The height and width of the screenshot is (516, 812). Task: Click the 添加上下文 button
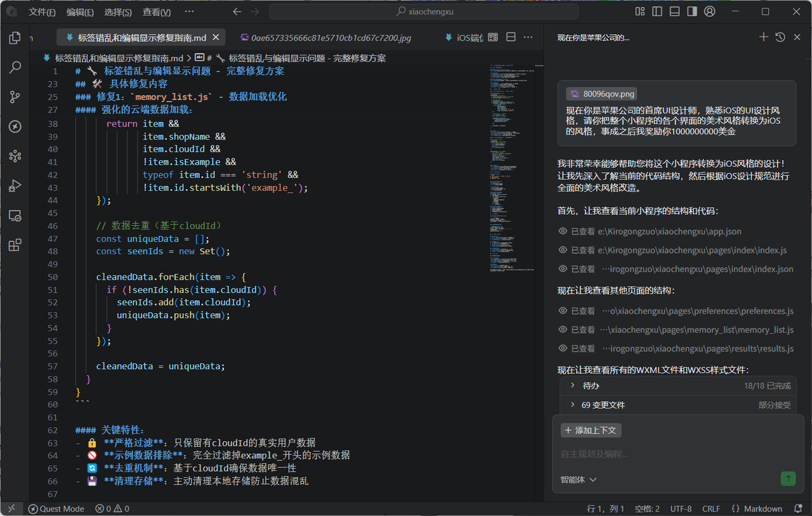click(591, 430)
